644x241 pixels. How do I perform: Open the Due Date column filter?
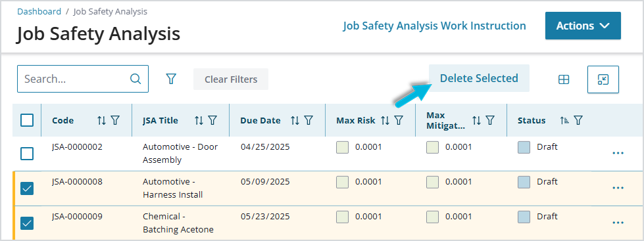[x=309, y=120]
